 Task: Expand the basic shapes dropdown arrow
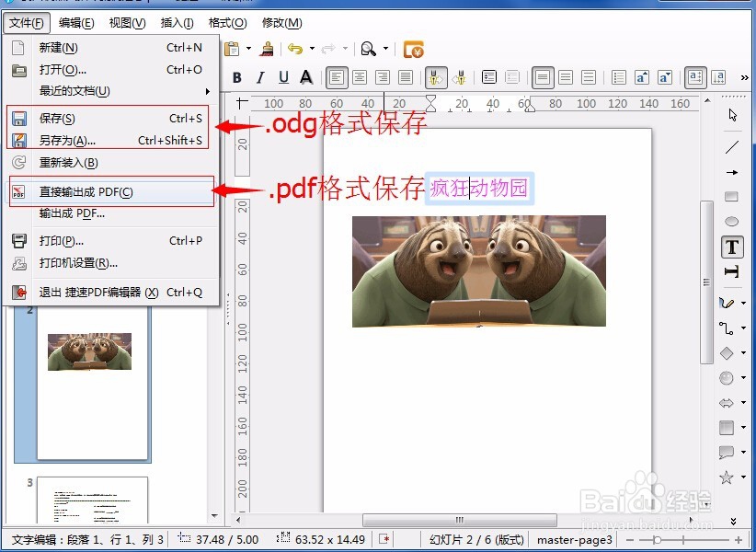pyautogui.click(x=743, y=353)
